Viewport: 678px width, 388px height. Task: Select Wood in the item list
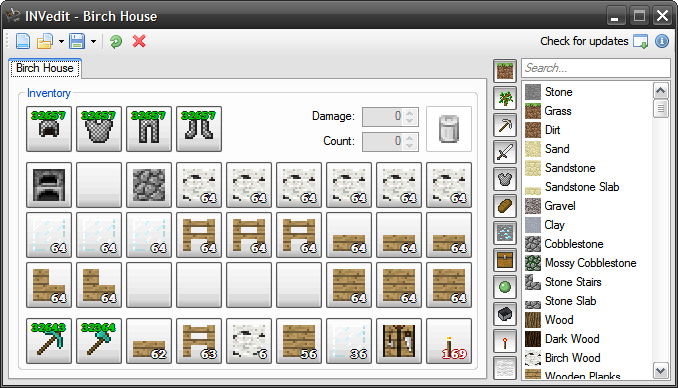588,320
